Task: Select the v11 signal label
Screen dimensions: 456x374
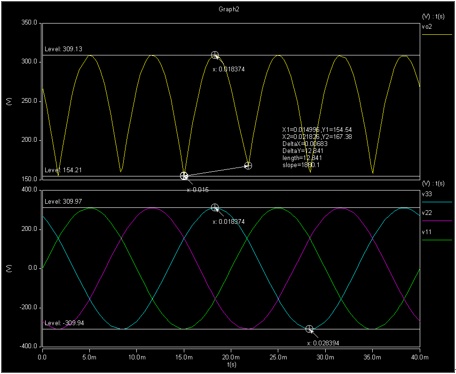Action: 426,232
